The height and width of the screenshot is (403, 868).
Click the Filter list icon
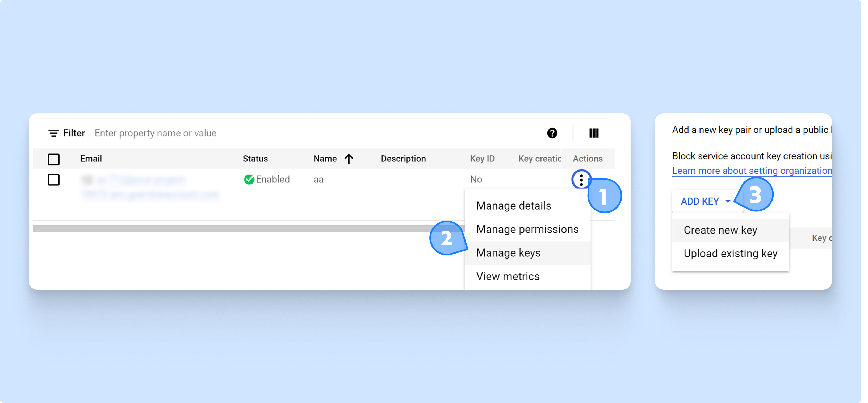pos(53,133)
